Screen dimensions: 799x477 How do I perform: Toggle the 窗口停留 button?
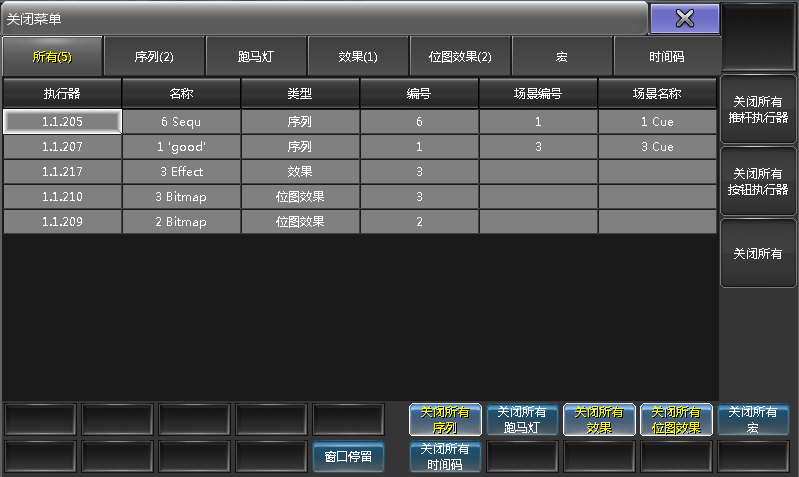348,456
